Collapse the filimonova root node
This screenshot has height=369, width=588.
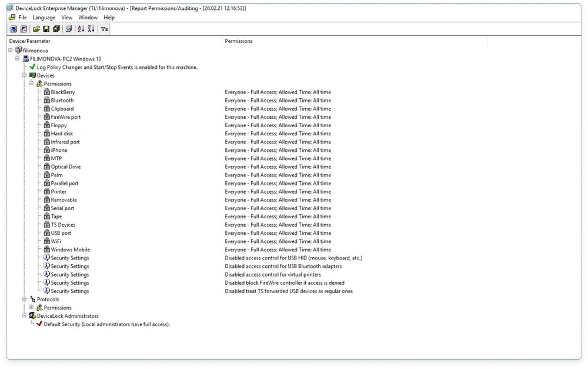[x=11, y=50]
